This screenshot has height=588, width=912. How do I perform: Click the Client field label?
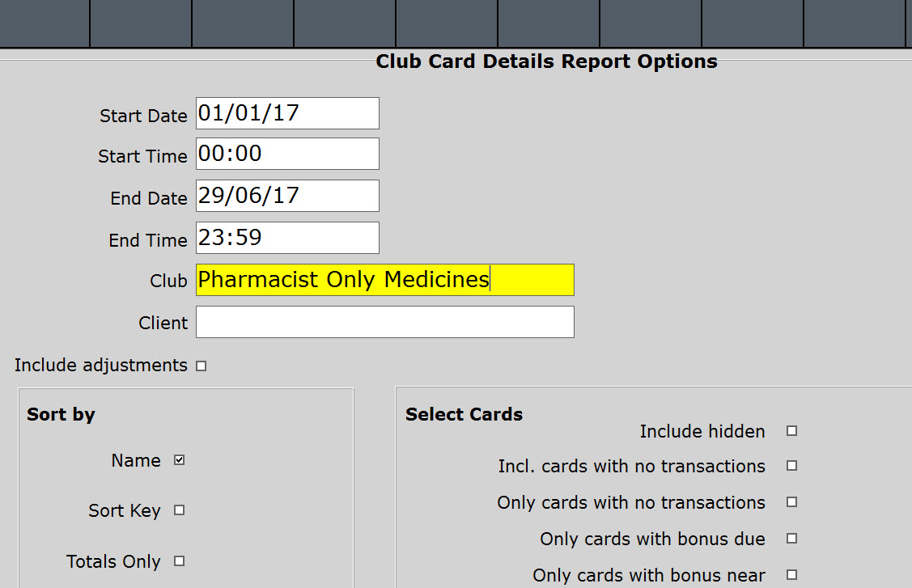click(x=163, y=323)
